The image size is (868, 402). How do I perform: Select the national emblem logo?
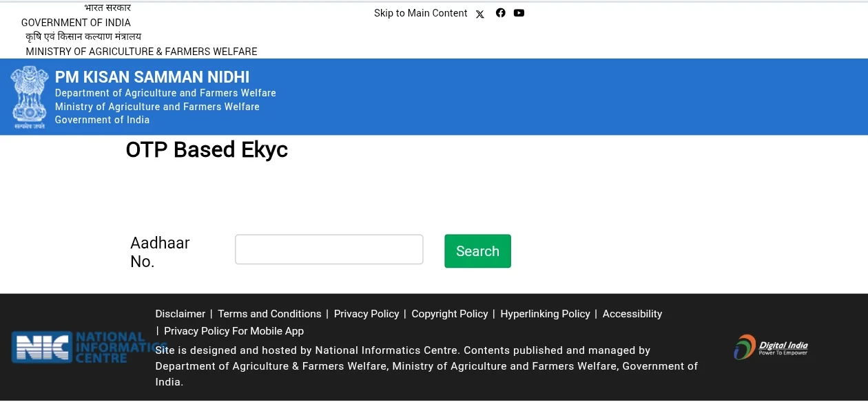(29, 96)
